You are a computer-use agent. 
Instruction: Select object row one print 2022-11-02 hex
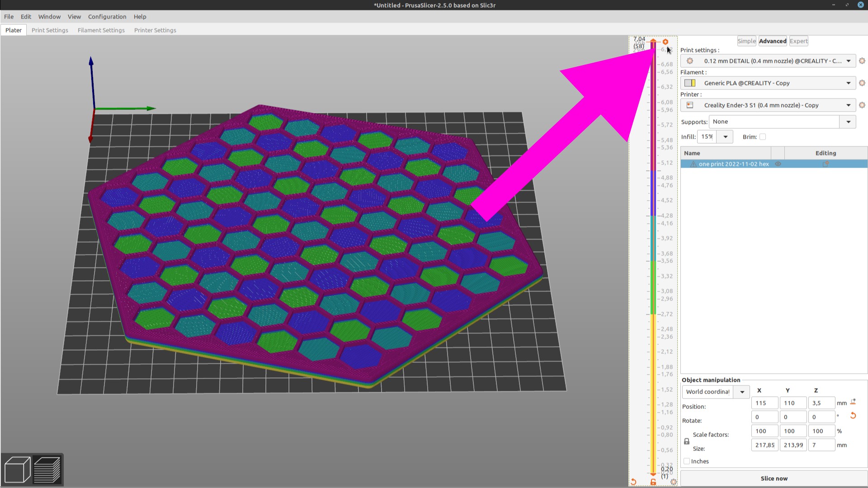click(774, 164)
